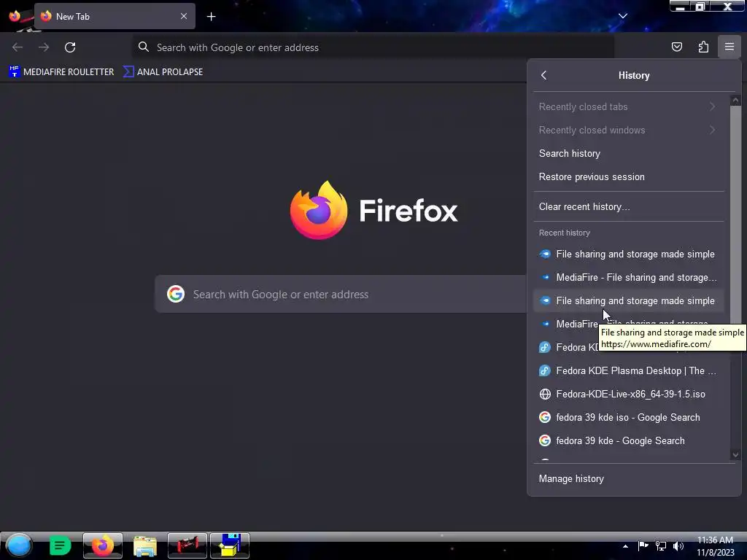Open Fedora KDE Plasma Desktop | The entry
747x560 pixels.
[x=628, y=370]
